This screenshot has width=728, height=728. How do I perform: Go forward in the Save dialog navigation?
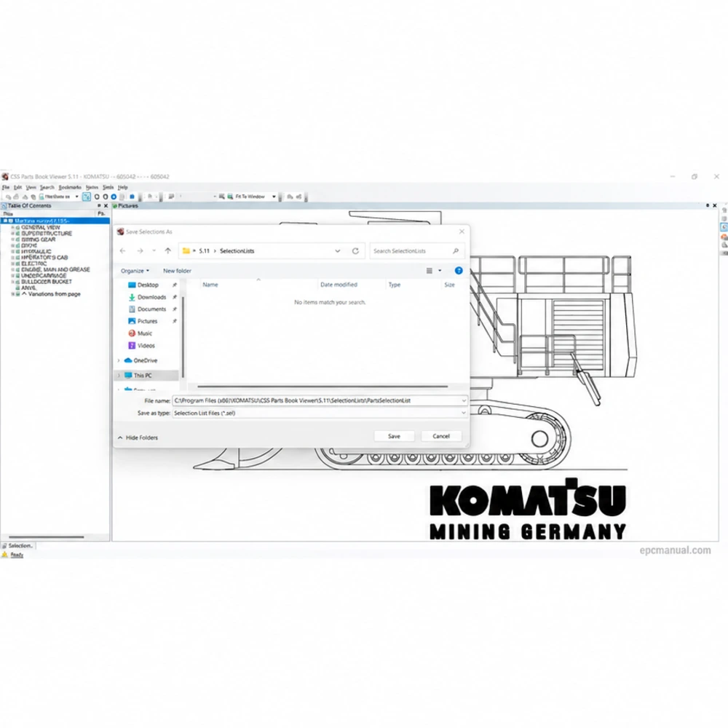pos(141,250)
